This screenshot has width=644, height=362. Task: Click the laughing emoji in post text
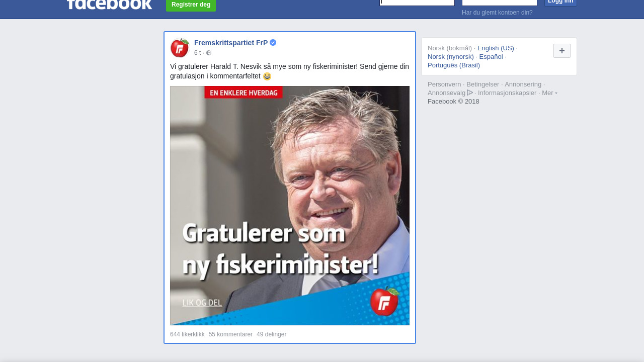(267, 76)
